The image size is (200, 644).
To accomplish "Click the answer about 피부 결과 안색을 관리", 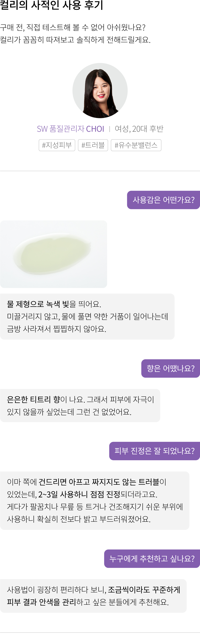I will coord(93,596).
